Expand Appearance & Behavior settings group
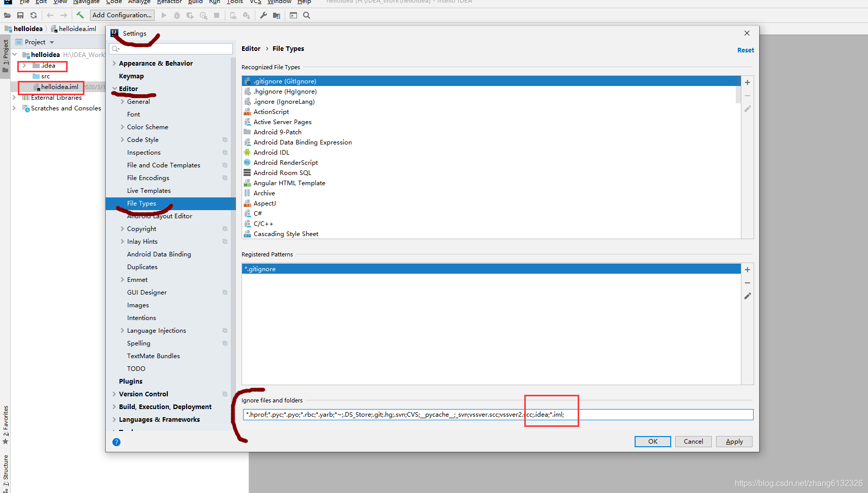Viewport: 868px width, 493px height. pos(114,64)
